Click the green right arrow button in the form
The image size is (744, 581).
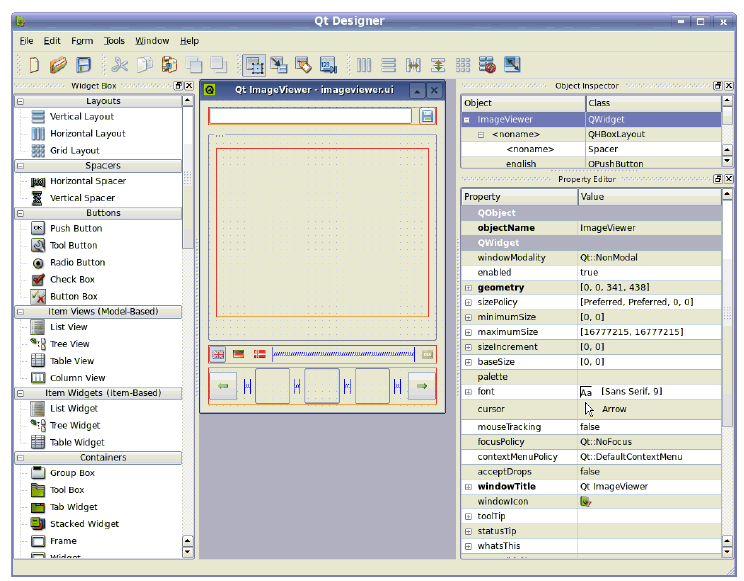pyautogui.click(x=422, y=386)
